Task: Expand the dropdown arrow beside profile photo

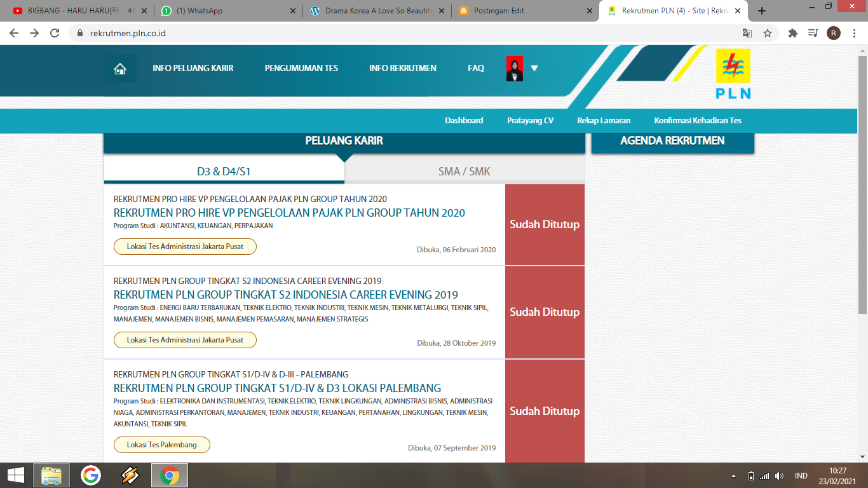Action: (534, 69)
